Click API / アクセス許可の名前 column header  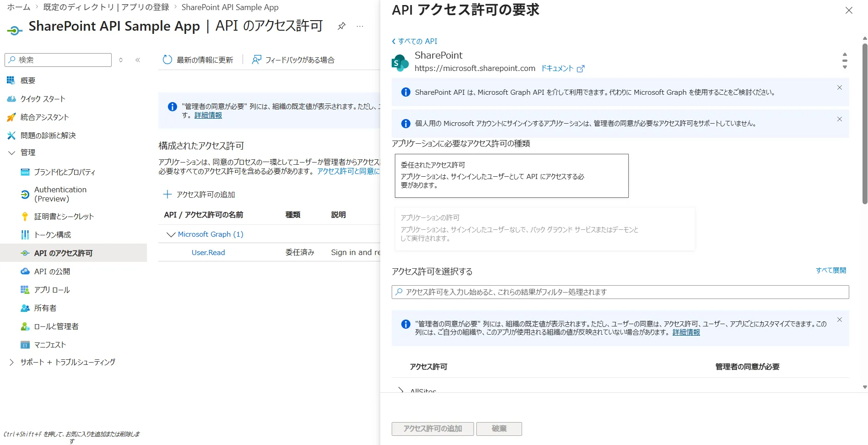(204, 215)
